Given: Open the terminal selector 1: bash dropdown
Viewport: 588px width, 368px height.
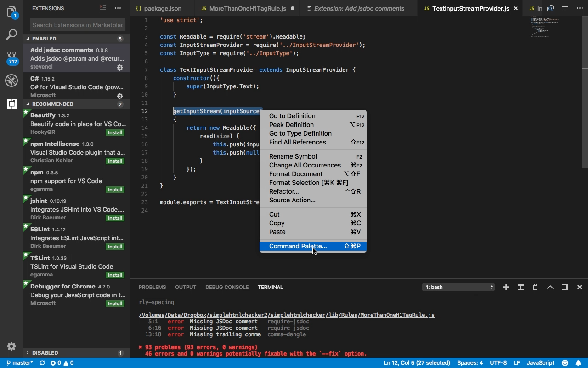Looking at the screenshot, I should point(458,287).
